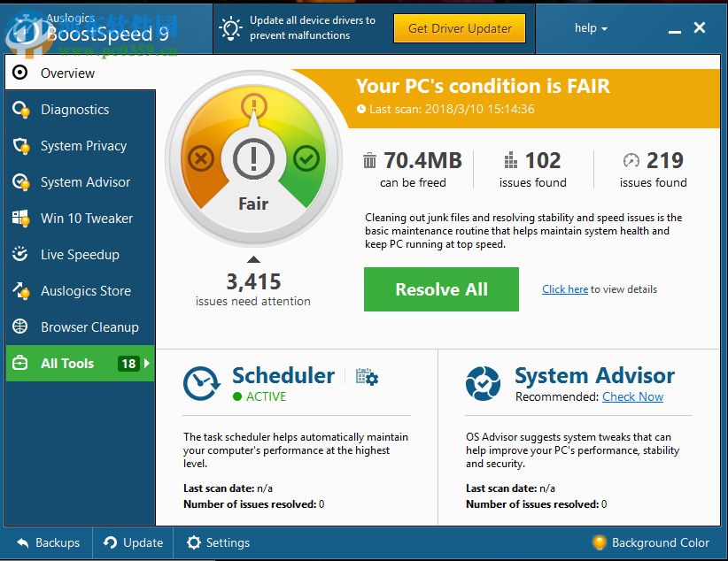
Task: Click the Diagnostics magnifier icon
Action: click(21, 110)
